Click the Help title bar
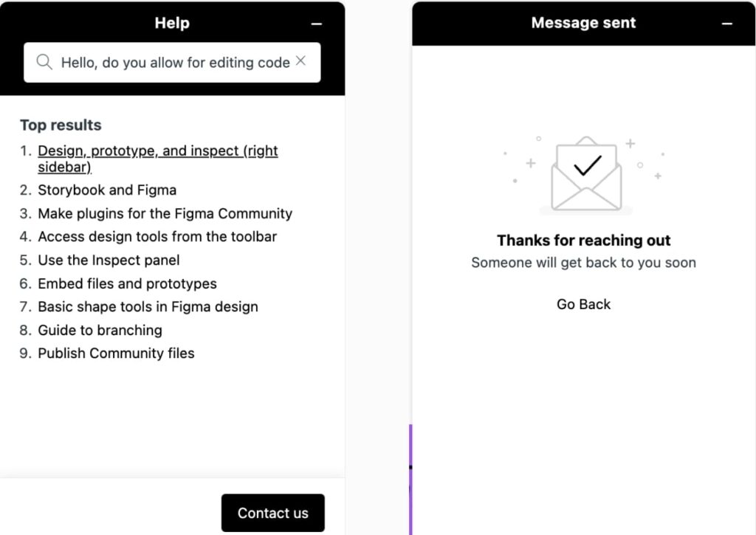This screenshot has width=756, height=535. click(x=172, y=23)
